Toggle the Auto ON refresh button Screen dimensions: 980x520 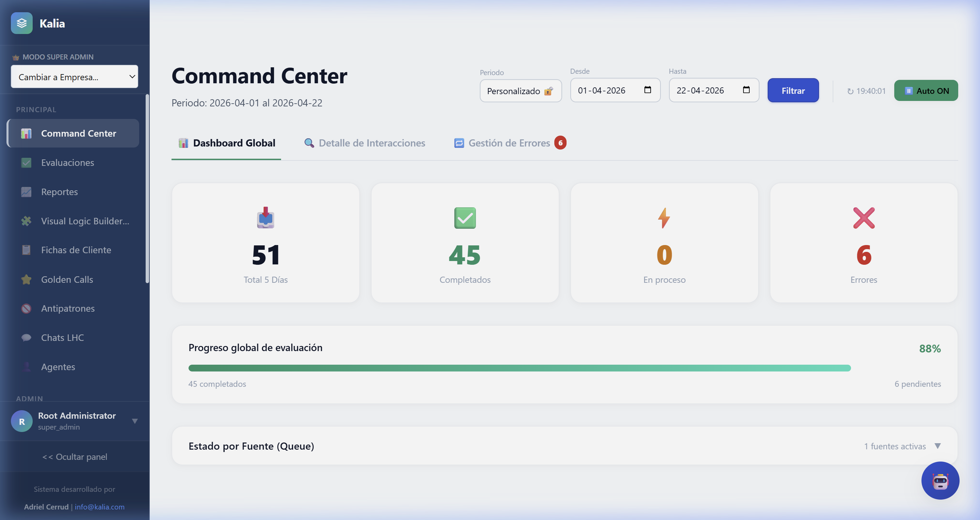(926, 91)
